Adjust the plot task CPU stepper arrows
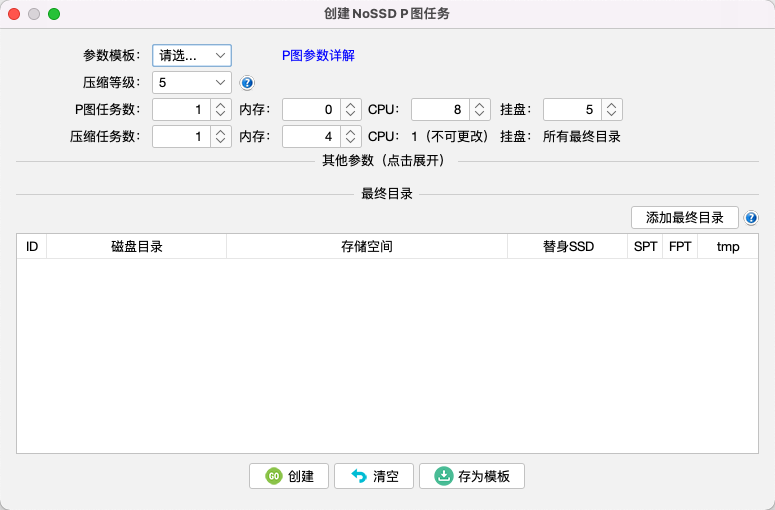 tap(480, 110)
